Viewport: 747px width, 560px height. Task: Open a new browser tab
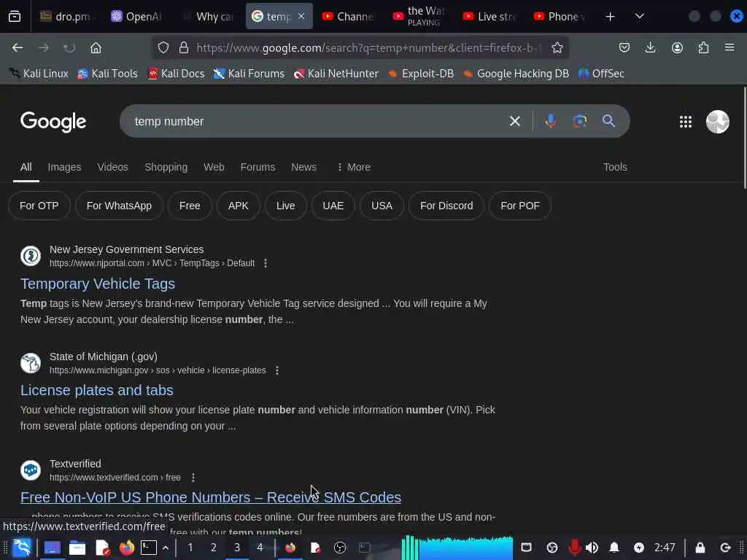pyautogui.click(x=610, y=17)
